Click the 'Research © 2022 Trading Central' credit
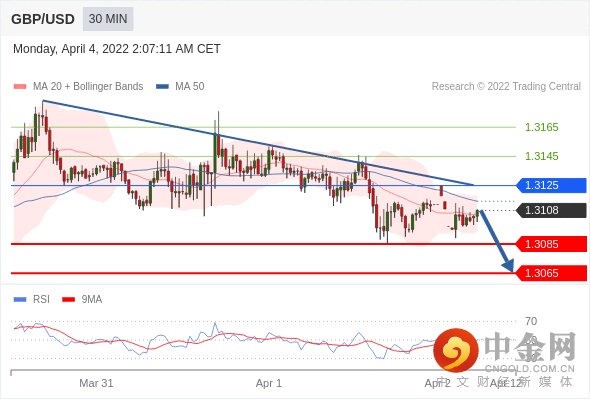Image resolution: width=590 pixels, height=400 pixels. tap(506, 87)
